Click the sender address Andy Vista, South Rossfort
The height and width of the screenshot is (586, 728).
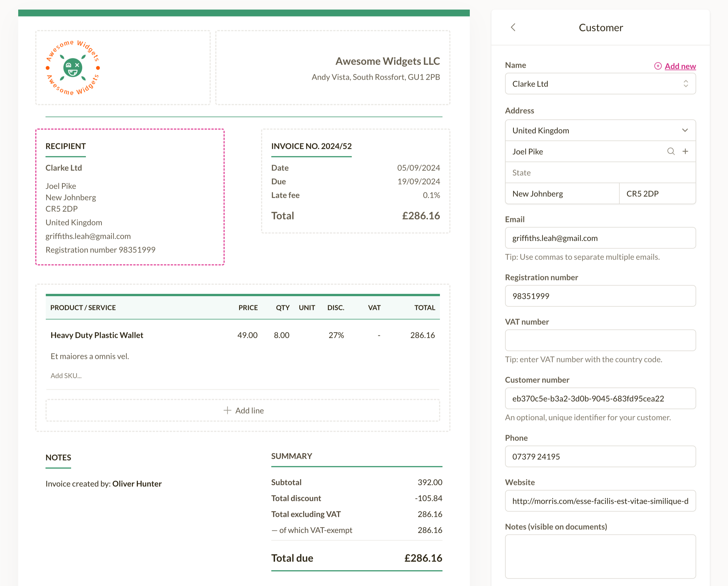[x=375, y=77]
